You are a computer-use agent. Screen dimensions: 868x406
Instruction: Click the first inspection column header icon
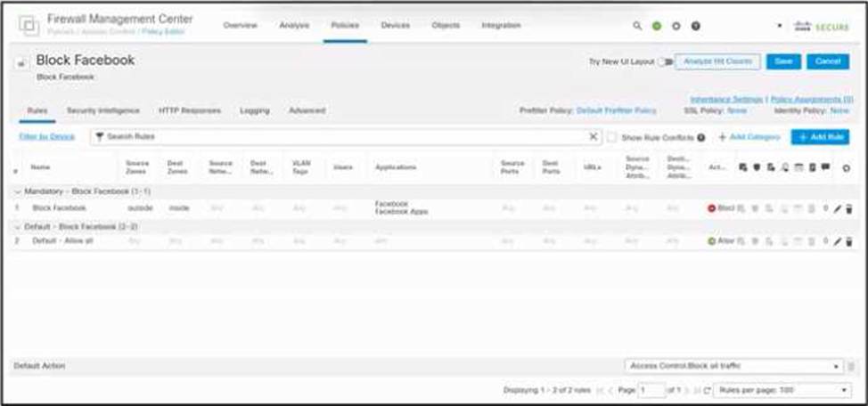point(743,167)
